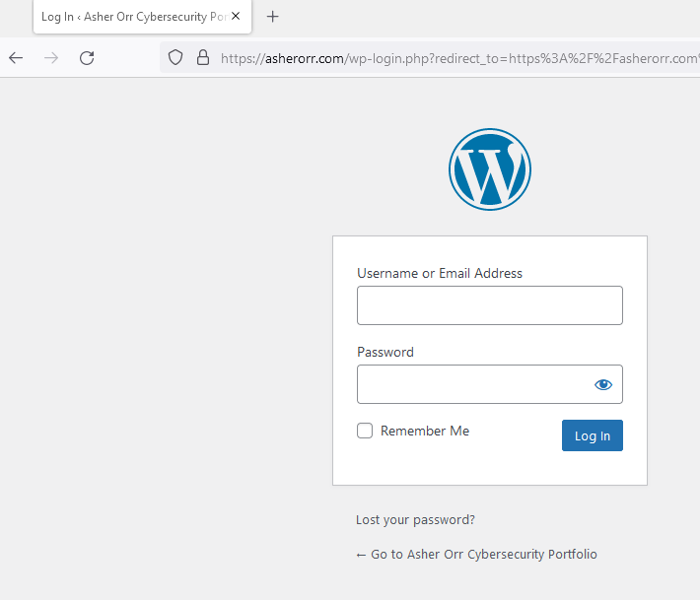The image size is (700, 600).
Task: Open the tracking protection shield icon
Action: pos(175,57)
